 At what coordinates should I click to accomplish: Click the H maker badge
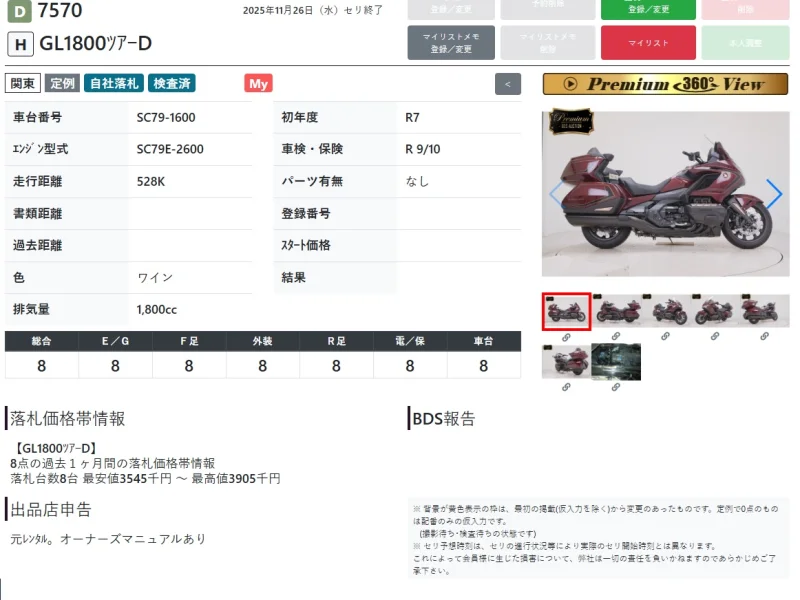click(x=20, y=44)
